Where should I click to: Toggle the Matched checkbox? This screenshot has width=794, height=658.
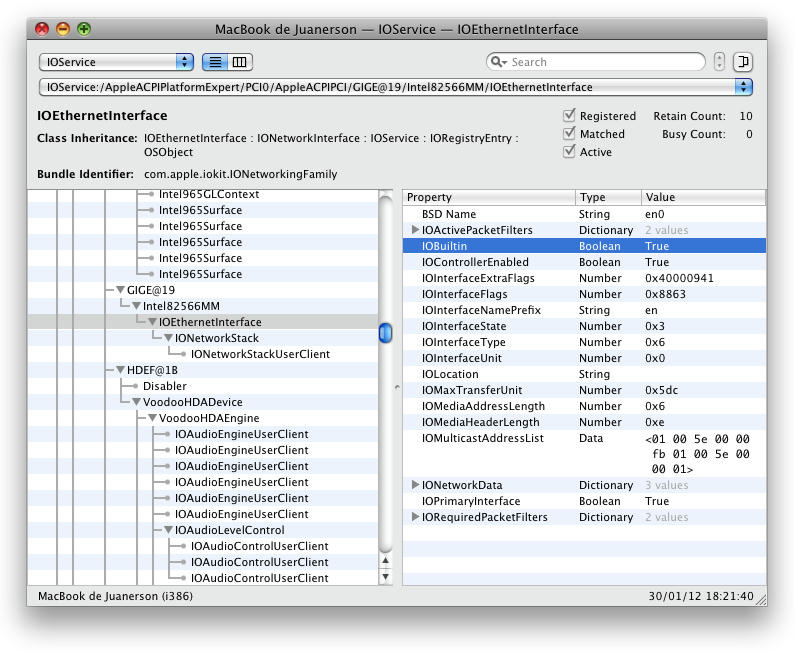(x=569, y=134)
